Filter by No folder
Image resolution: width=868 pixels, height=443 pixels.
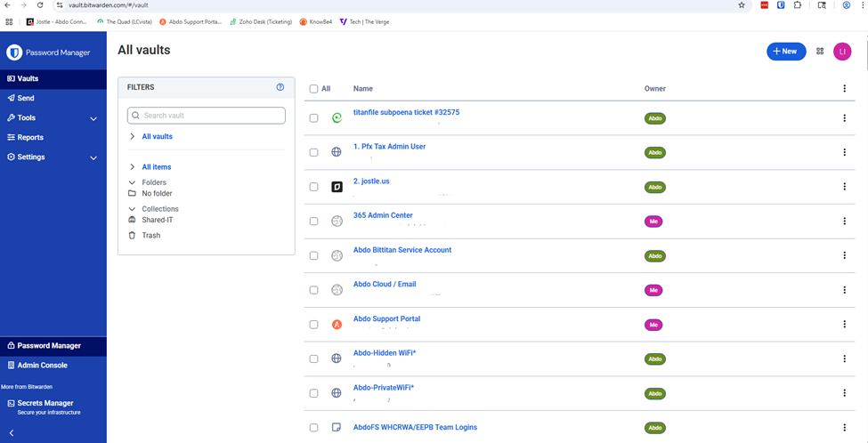coord(157,194)
